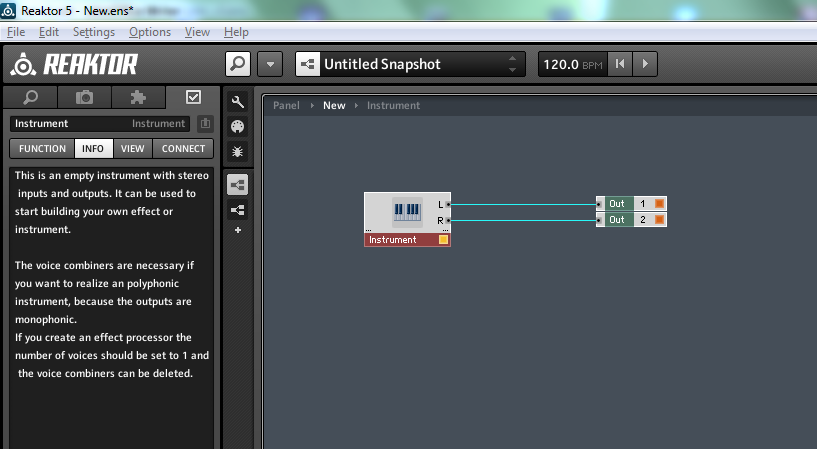Open the Help menu
Screen dimensions: 817x449
(236, 32)
